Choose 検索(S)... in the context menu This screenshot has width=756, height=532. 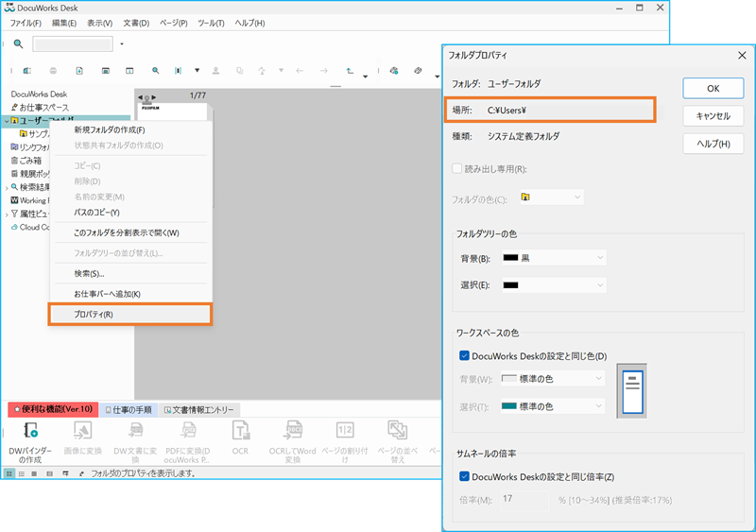tap(130, 273)
